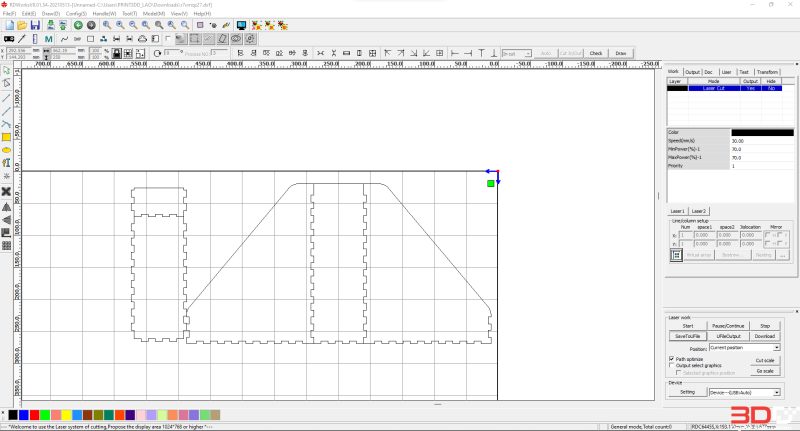The width and height of the screenshot is (800, 431).
Task: Select the yellow Ellipse tool
Action: [x=6, y=150]
